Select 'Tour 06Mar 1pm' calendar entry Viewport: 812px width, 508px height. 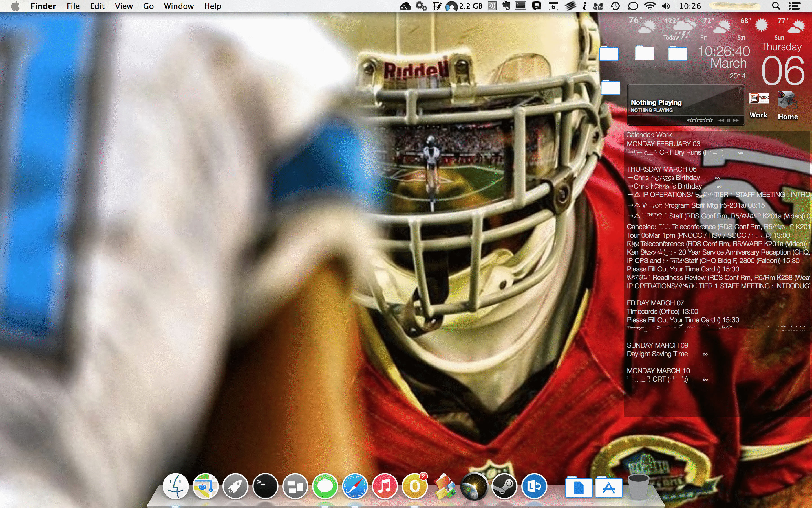(708, 235)
